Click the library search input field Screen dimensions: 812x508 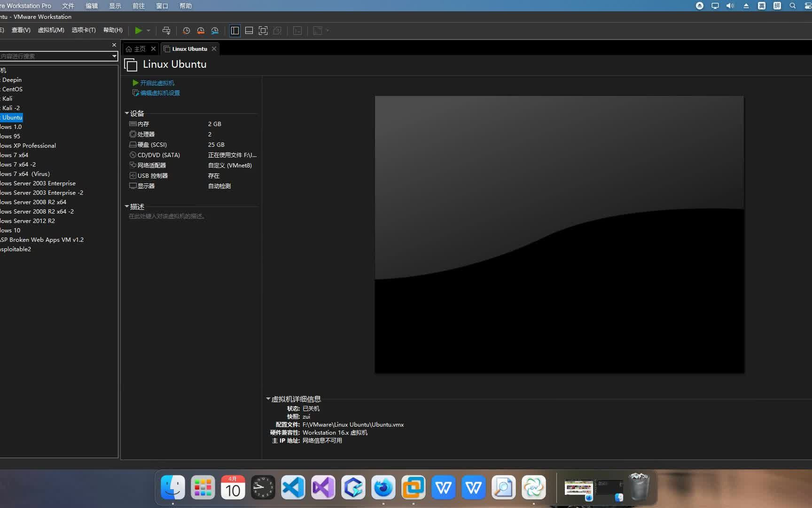(55, 56)
